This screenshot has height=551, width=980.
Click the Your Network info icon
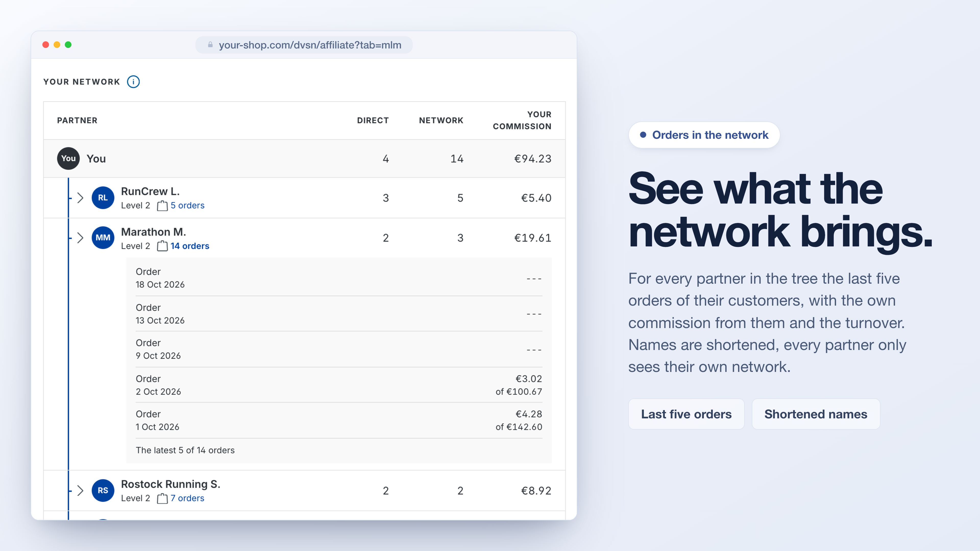pyautogui.click(x=133, y=82)
